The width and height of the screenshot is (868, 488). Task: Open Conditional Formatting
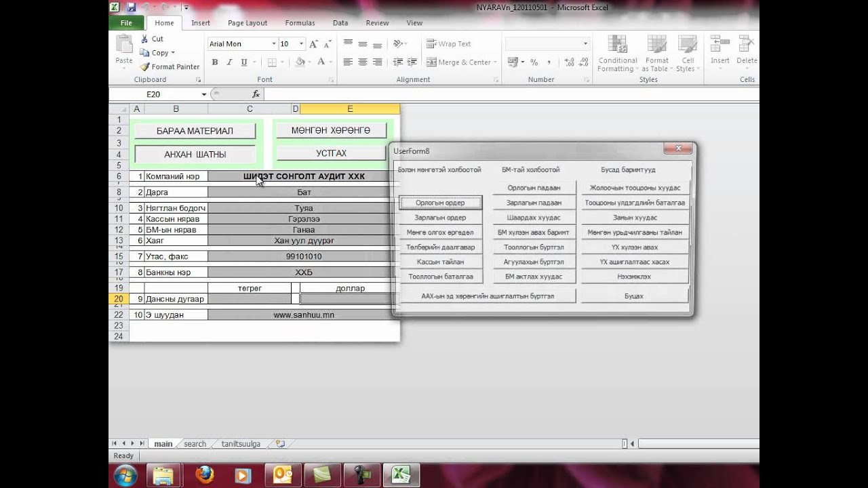(x=617, y=54)
